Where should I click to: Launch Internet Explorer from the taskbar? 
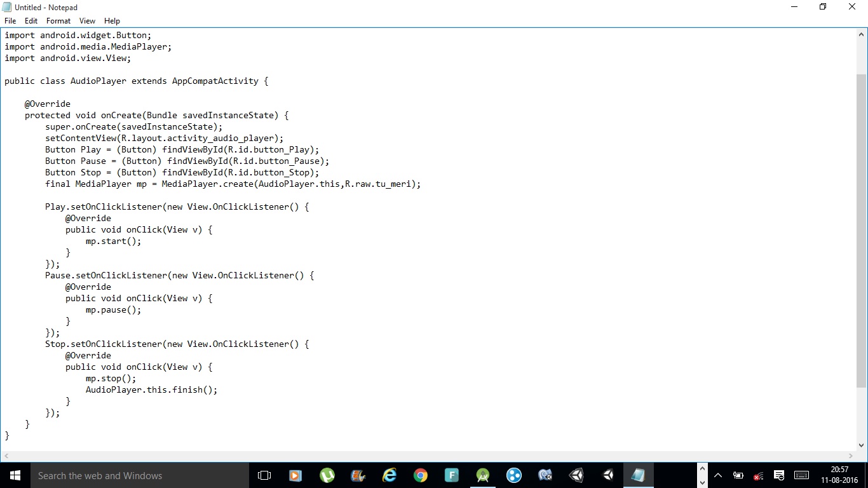pyautogui.click(x=390, y=475)
